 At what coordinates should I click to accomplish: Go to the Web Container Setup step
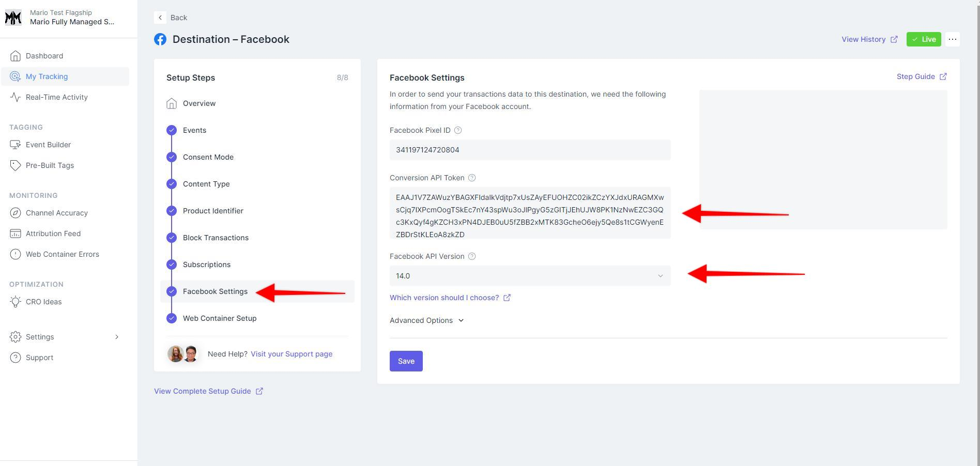(219, 318)
